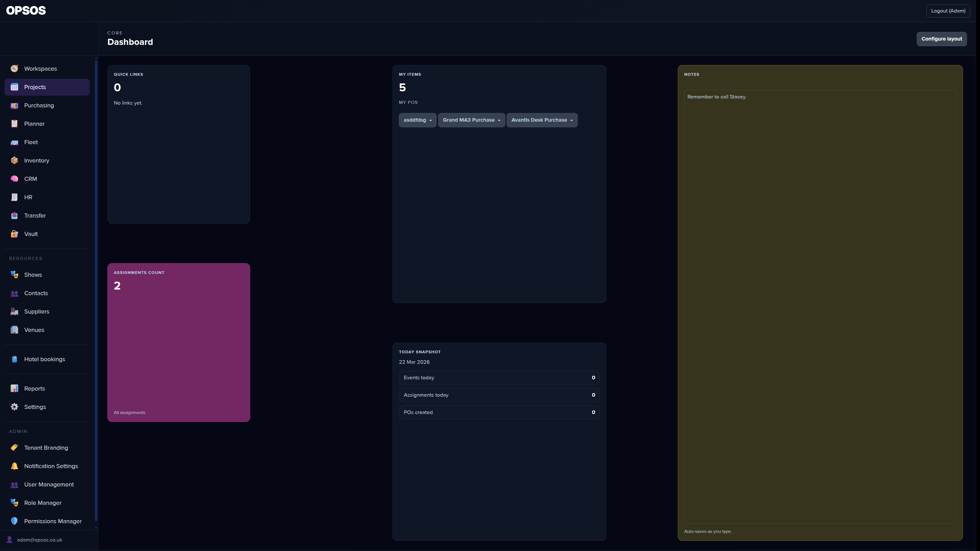Click the Configure layout button
Image resolution: width=980 pixels, height=551 pixels.
click(941, 39)
